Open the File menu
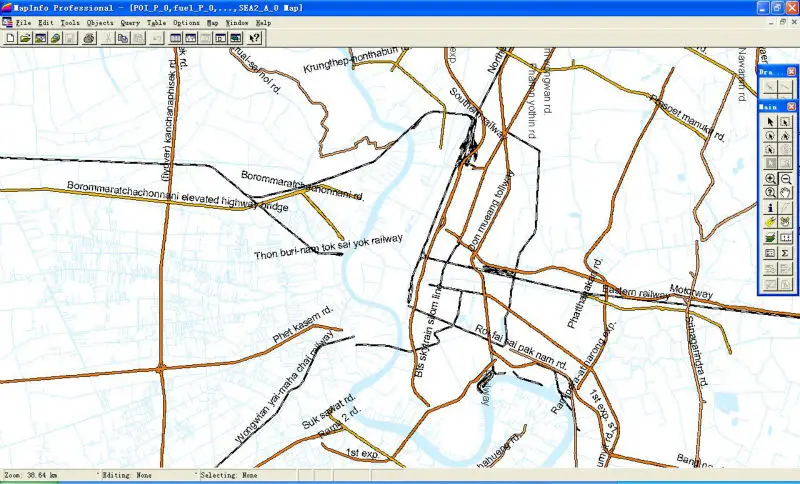This screenshot has height=484, width=800. [x=22, y=21]
